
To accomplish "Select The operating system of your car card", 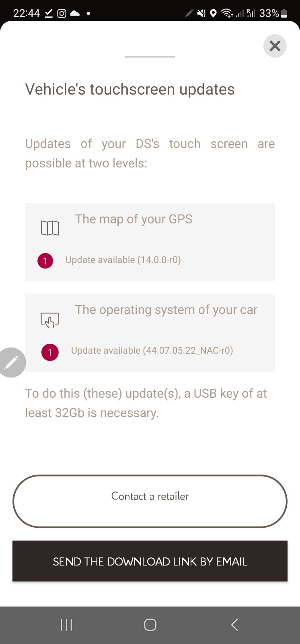I will (150, 332).
